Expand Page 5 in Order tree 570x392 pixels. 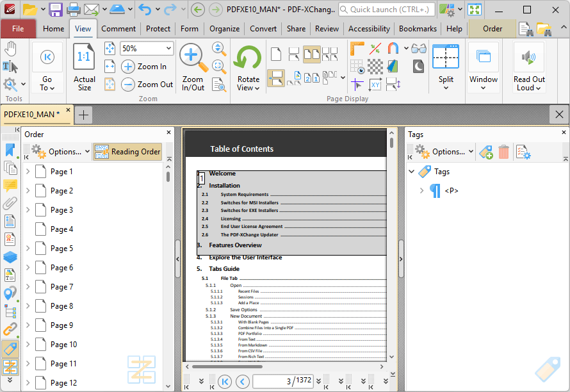pos(28,248)
